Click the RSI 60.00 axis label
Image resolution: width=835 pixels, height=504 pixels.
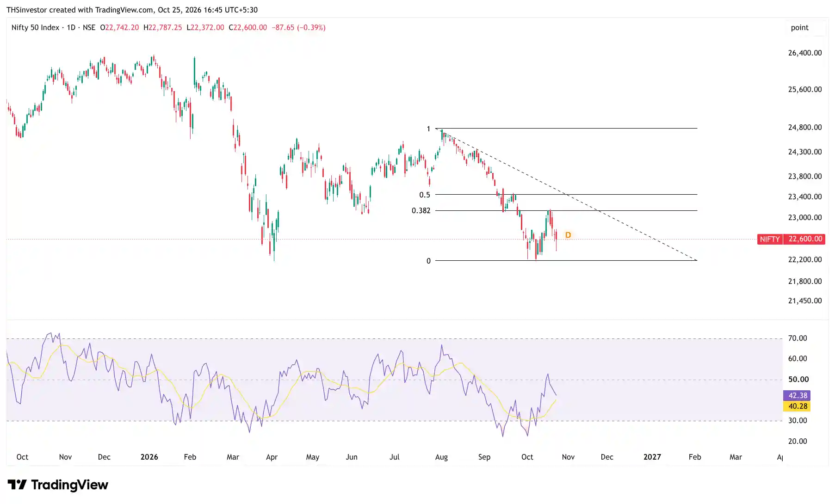798,358
